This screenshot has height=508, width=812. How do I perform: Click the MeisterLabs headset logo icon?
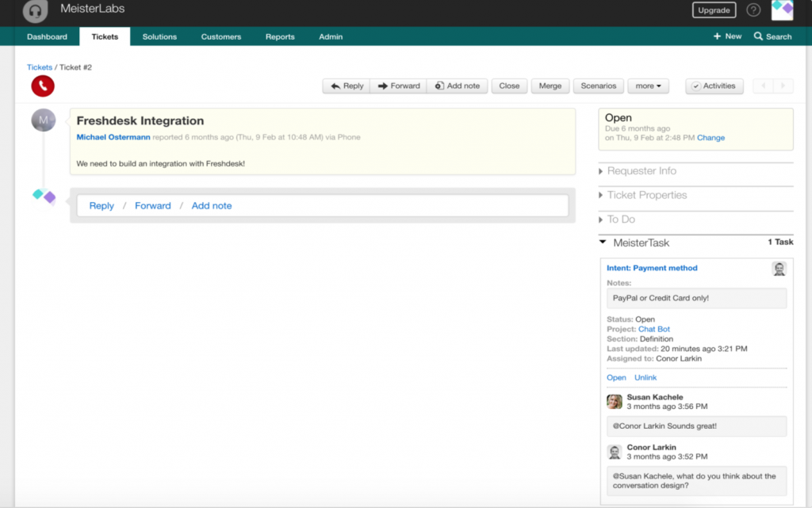pyautogui.click(x=35, y=11)
